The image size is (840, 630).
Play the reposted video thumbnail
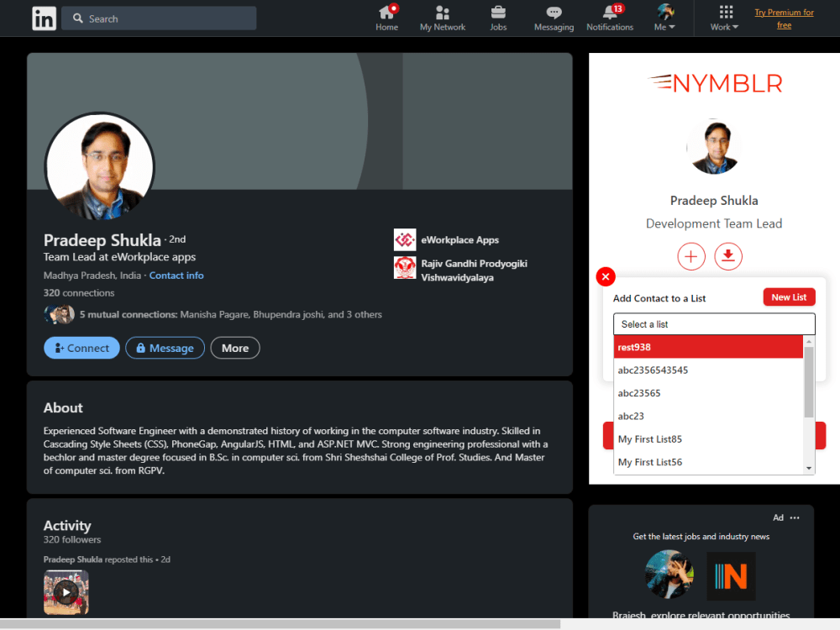tap(66, 592)
